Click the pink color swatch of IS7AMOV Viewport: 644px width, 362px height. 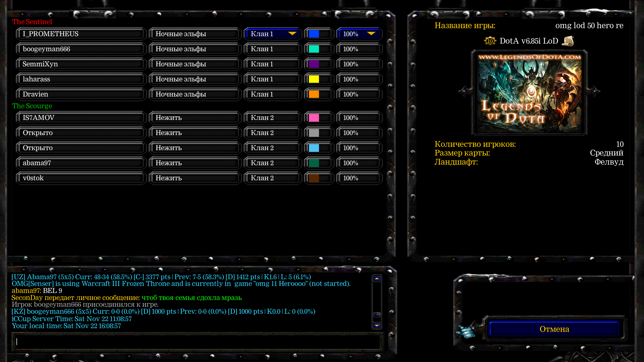click(314, 118)
